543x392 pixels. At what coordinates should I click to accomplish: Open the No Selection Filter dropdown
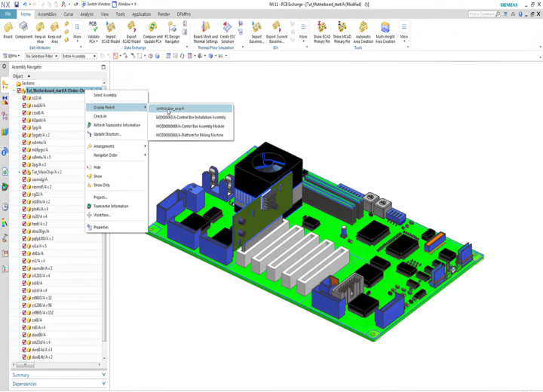click(x=41, y=56)
